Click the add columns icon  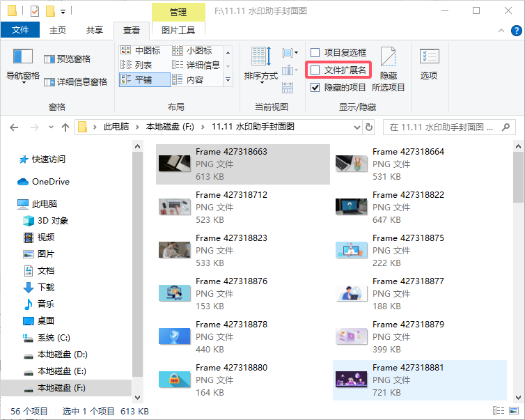[290, 70]
